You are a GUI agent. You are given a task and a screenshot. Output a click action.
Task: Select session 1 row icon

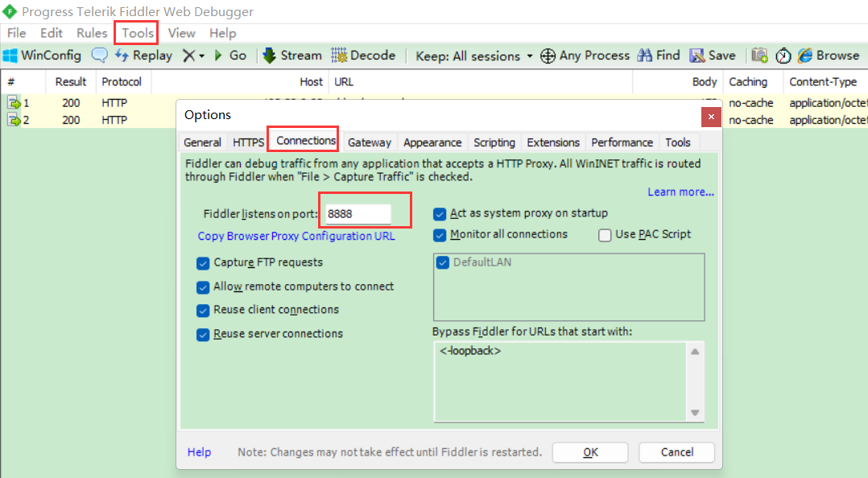(x=13, y=102)
